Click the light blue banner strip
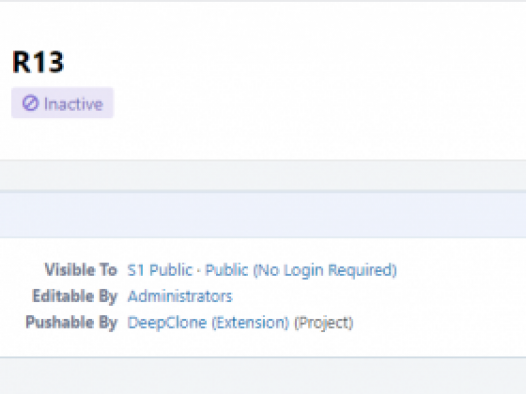 point(263,215)
